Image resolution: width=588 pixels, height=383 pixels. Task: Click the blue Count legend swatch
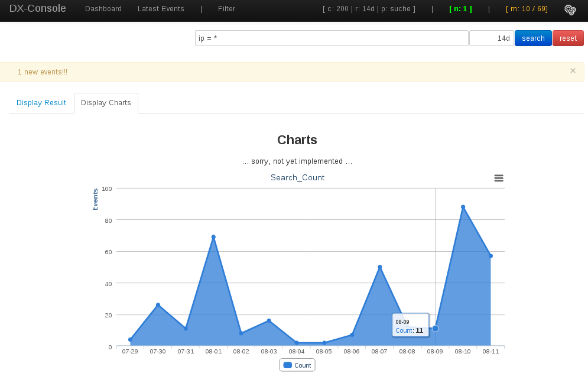pos(288,365)
